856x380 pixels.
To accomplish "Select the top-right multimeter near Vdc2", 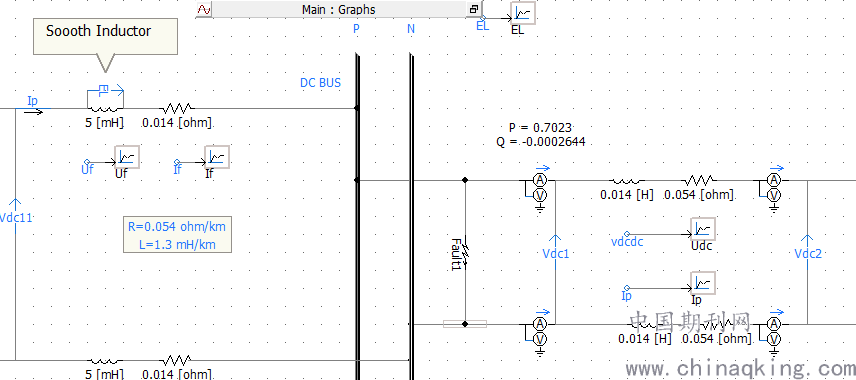I will (x=773, y=187).
